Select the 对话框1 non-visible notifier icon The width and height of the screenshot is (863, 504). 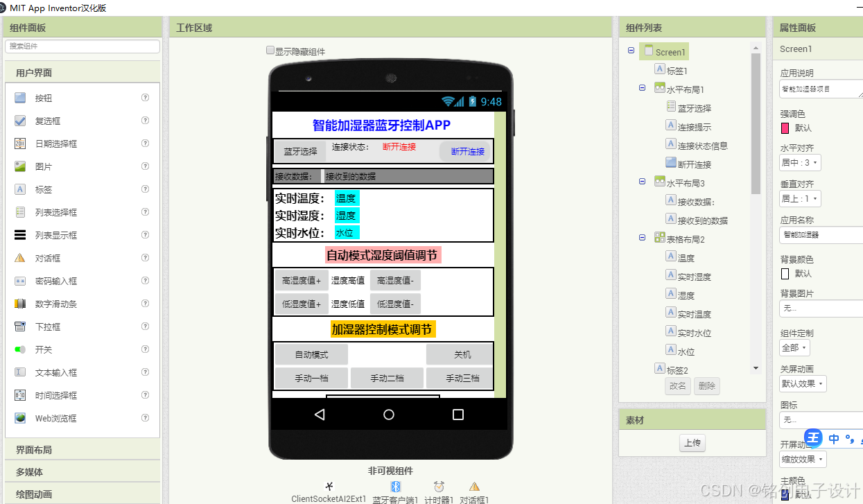click(x=474, y=486)
